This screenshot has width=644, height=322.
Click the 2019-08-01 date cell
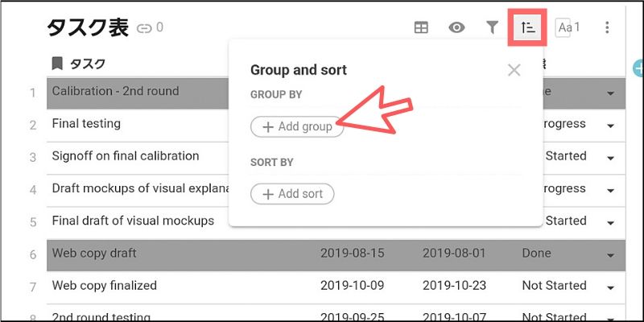[454, 253]
